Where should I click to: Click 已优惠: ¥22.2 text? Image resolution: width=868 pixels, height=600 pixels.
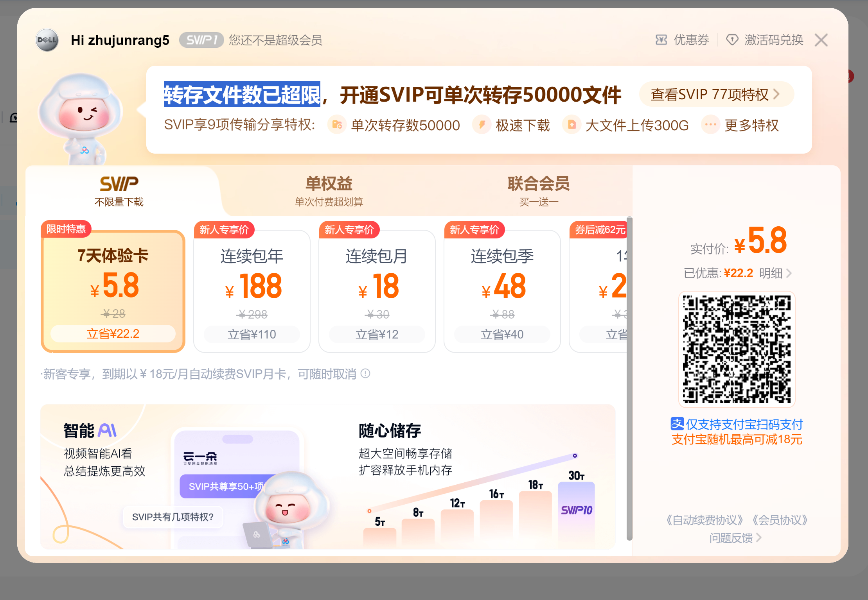coord(719,273)
